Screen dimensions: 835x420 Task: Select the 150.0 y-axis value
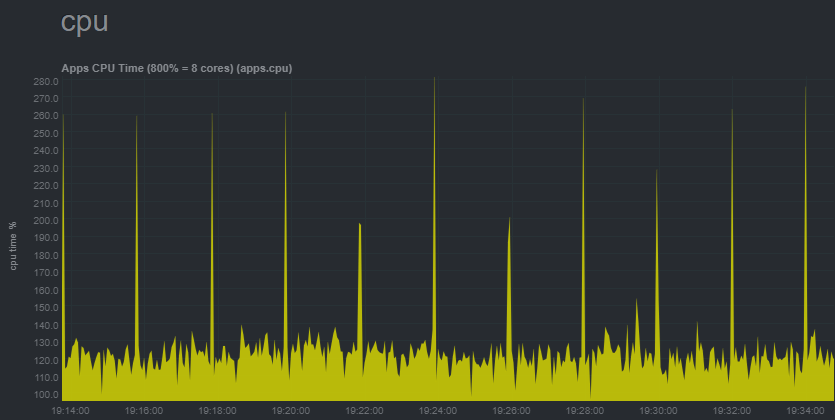[x=45, y=307]
